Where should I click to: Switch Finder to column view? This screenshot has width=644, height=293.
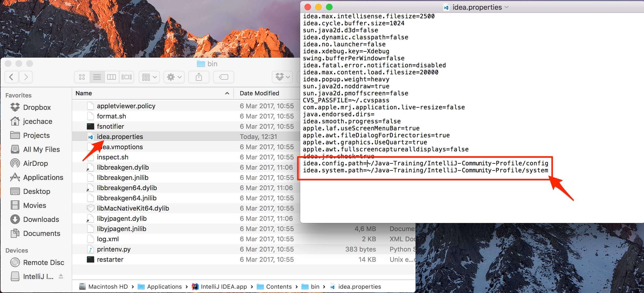point(112,77)
